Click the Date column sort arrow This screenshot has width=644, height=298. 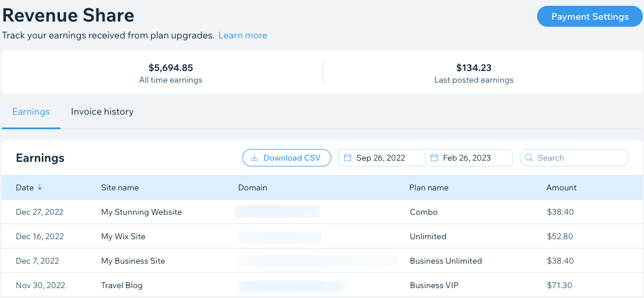point(40,187)
